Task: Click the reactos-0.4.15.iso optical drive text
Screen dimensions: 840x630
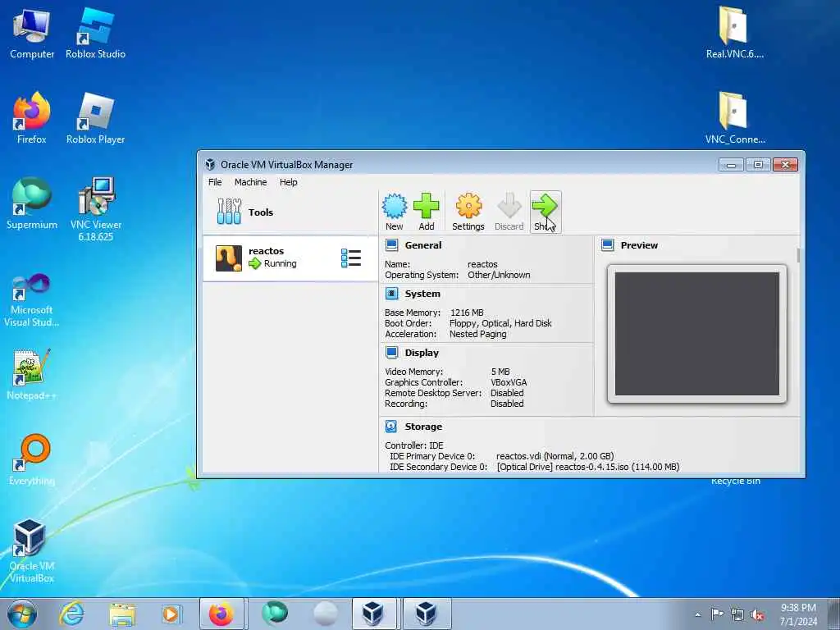Action: [x=588, y=467]
